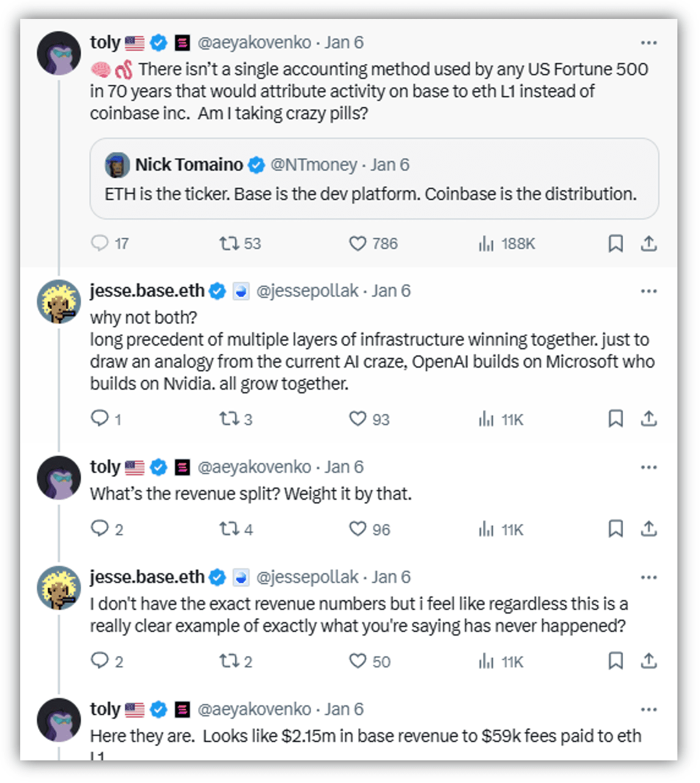Repost toly's tweet with 53 reposts
The width and height of the screenshot is (700, 783).
229,243
